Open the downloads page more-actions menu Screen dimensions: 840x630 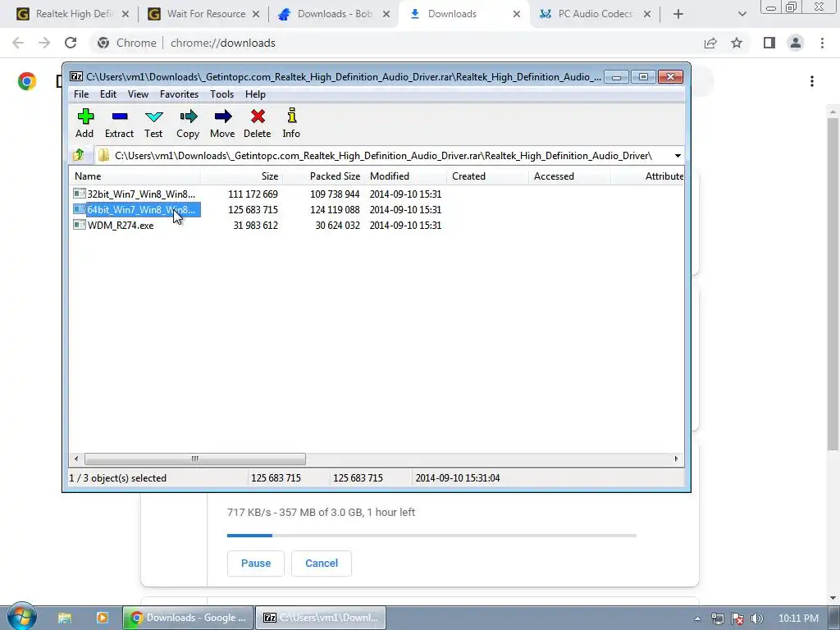pyautogui.click(x=812, y=81)
